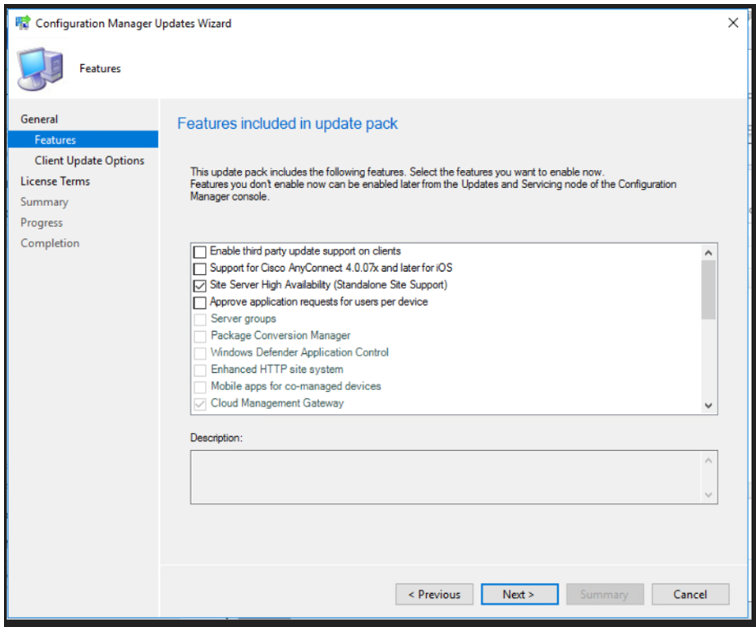Viewport: 756px width, 629px height.
Task: Tick Approve application requests for users per device
Action: 200,302
